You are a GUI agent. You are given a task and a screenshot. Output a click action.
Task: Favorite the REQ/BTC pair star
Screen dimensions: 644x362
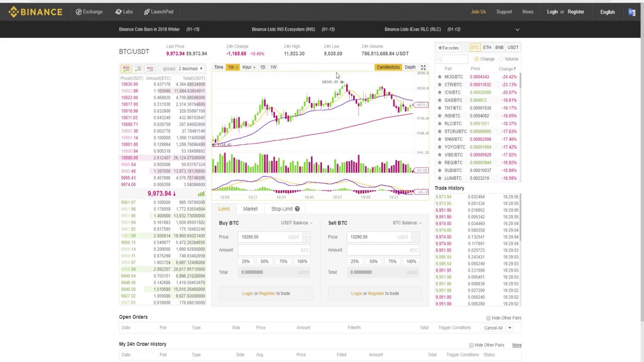[440, 162]
